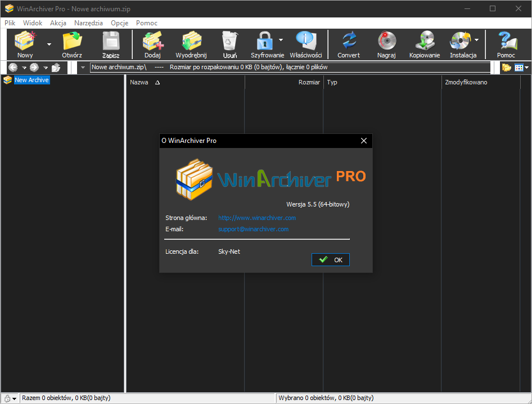Click the Razem 0 obiektów status text
This screenshot has height=404, width=532.
[66, 398]
